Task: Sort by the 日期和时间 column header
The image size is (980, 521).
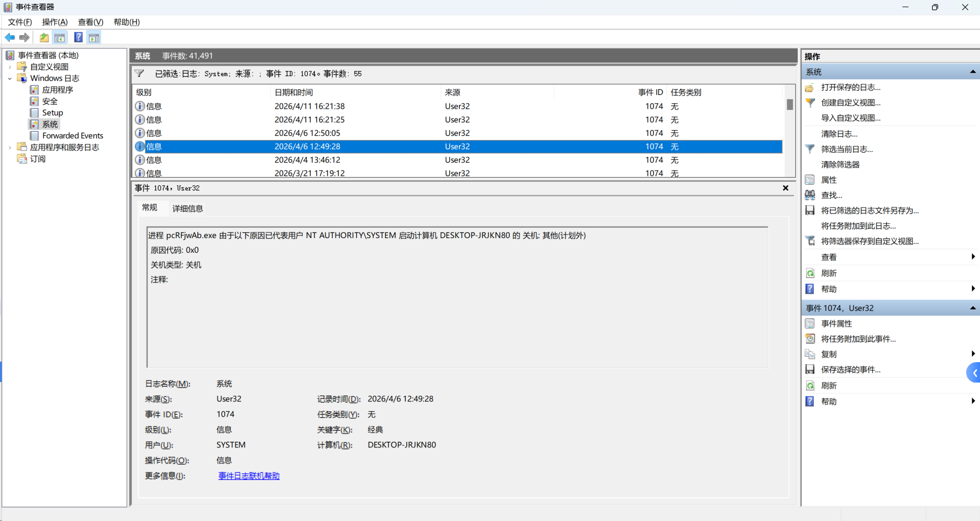Action: 355,92
